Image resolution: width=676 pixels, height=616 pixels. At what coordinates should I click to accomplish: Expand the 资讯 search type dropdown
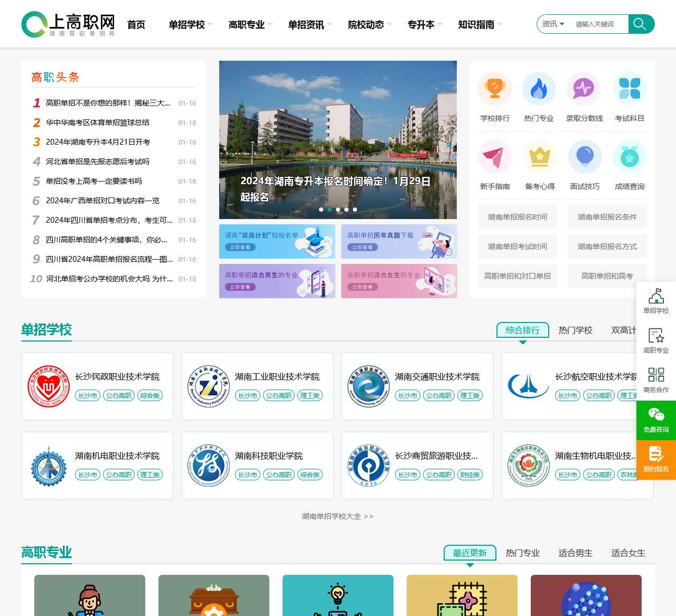[553, 24]
